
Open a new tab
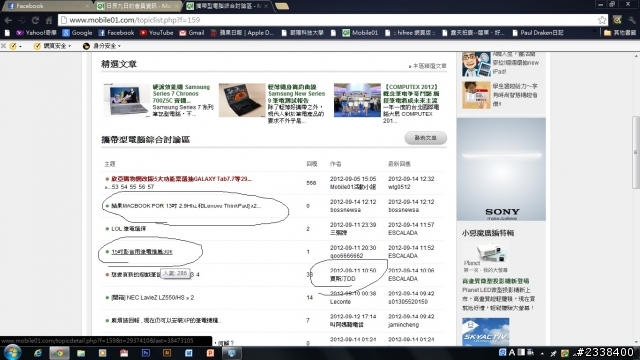pyautogui.click(x=282, y=6)
